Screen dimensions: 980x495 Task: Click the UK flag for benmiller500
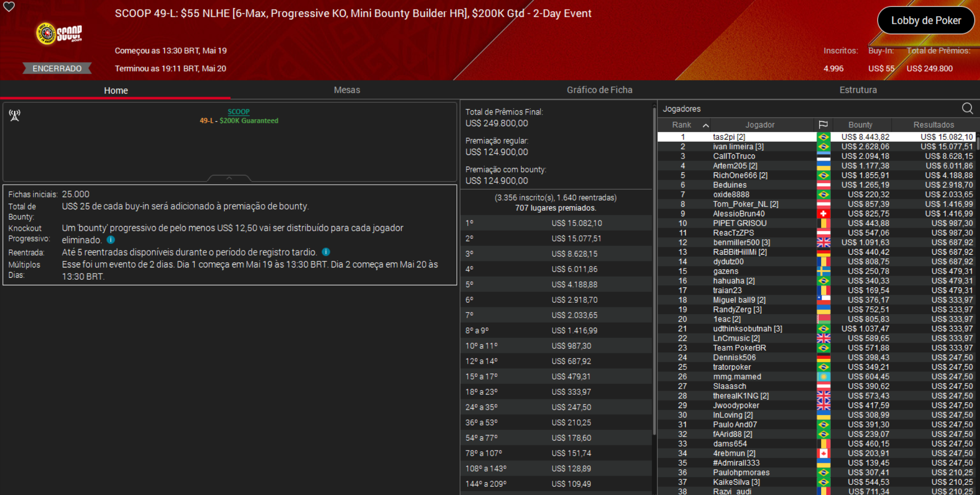point(823,242)
